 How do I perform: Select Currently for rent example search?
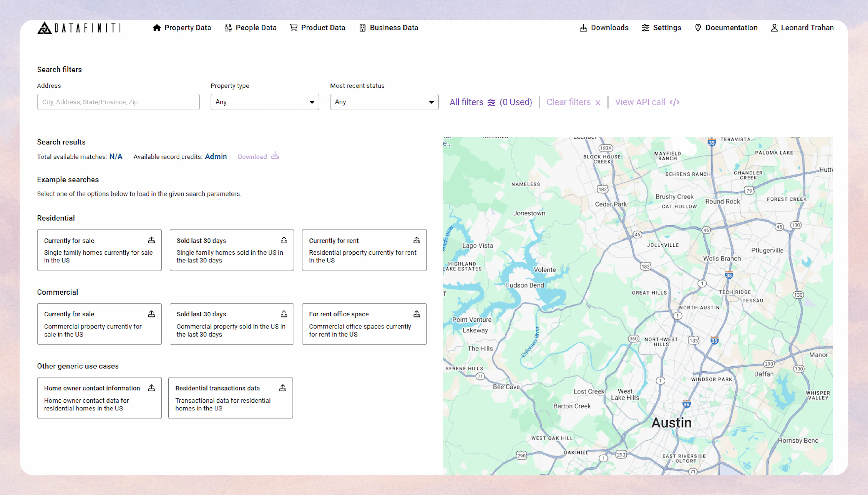[364, 250]
